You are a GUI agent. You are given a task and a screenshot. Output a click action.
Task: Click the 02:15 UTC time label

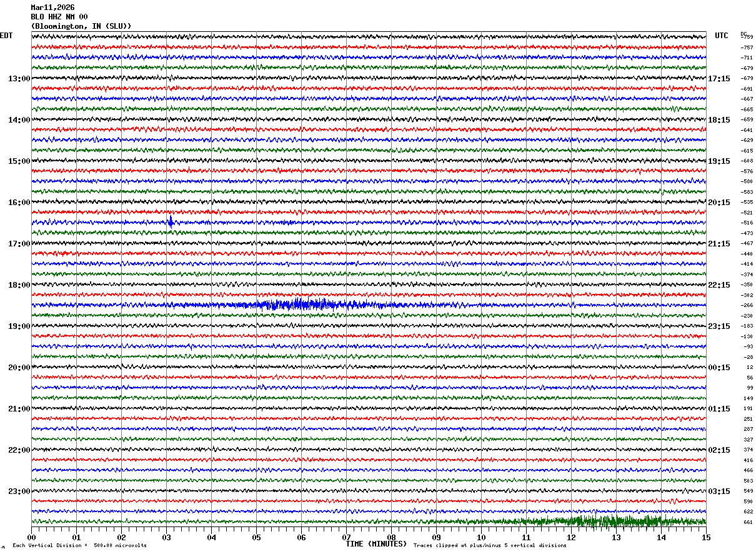719,450
